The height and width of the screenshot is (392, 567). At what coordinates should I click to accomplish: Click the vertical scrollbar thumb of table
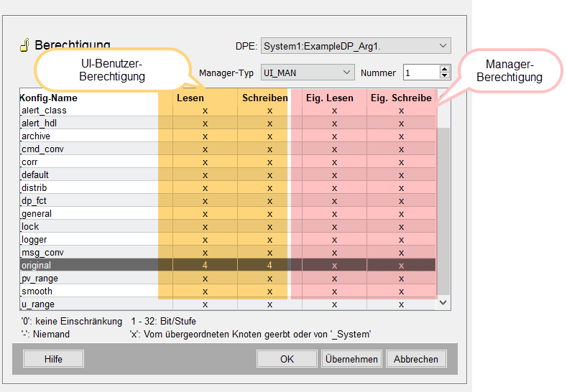pyautogui.click(x=443, y=211)
